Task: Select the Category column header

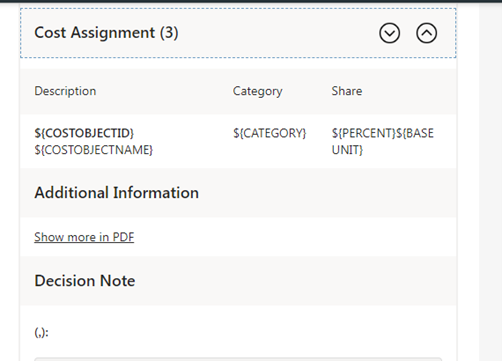Action: (257, 91)
